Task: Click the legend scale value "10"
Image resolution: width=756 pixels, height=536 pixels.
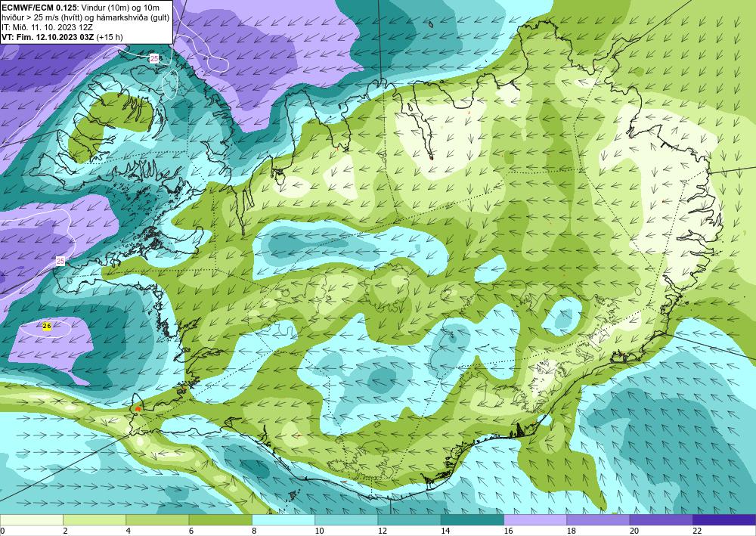Action: click(x=319, y=531)
